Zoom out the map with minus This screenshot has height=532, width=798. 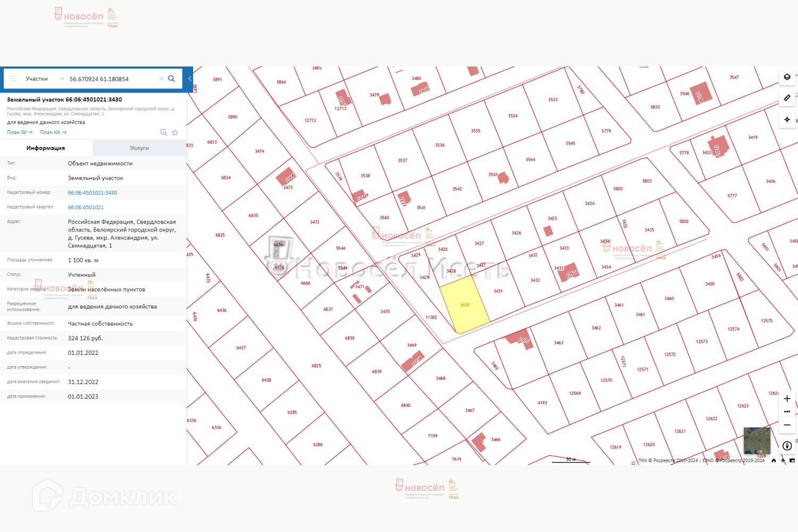[x=787, y=425]
